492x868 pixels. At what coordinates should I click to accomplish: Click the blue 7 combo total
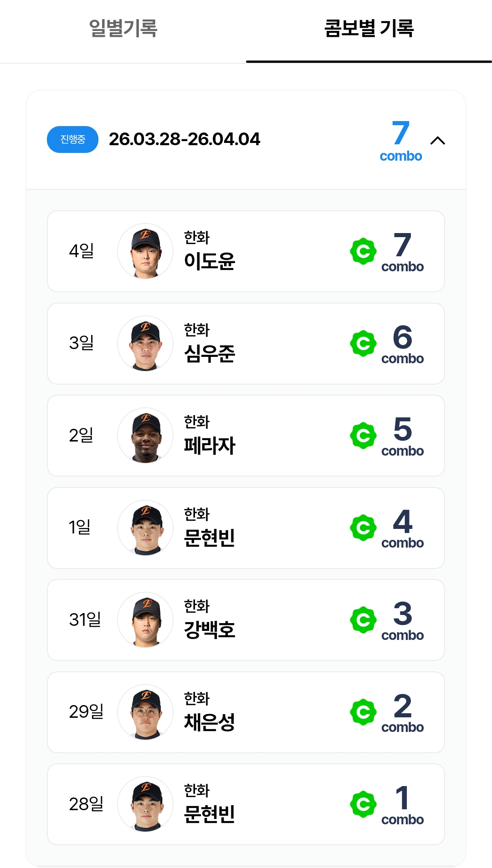tap(401, 140)
